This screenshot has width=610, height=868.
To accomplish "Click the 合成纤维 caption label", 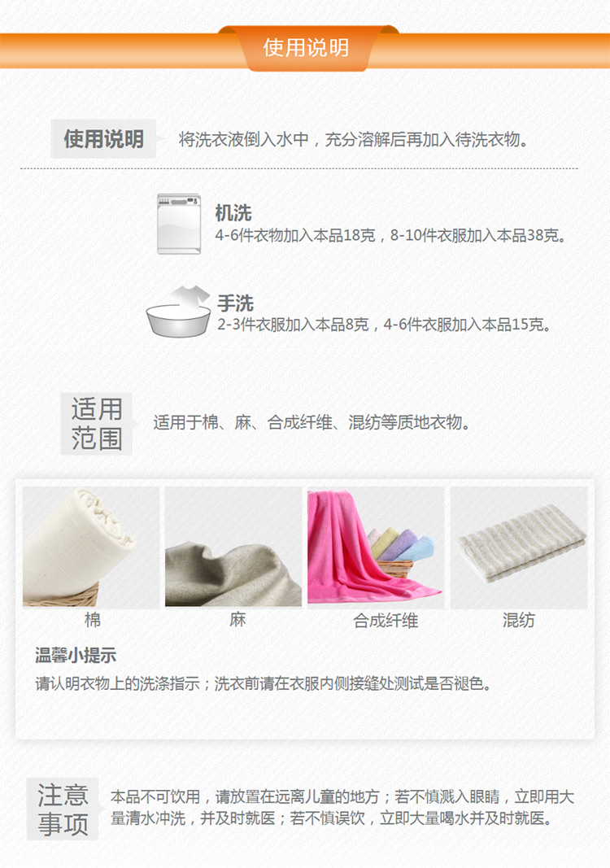I will click(x=386, y=621).
